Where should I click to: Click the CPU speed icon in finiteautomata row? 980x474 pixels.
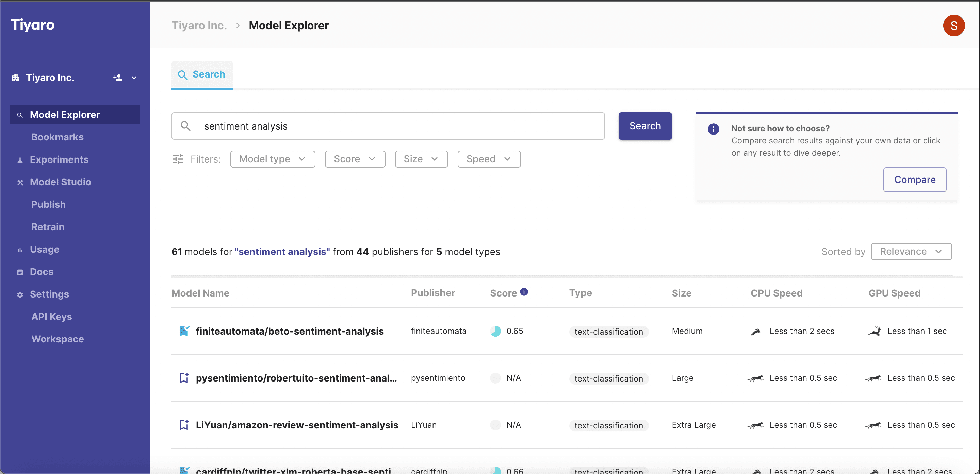click(755, 332)
